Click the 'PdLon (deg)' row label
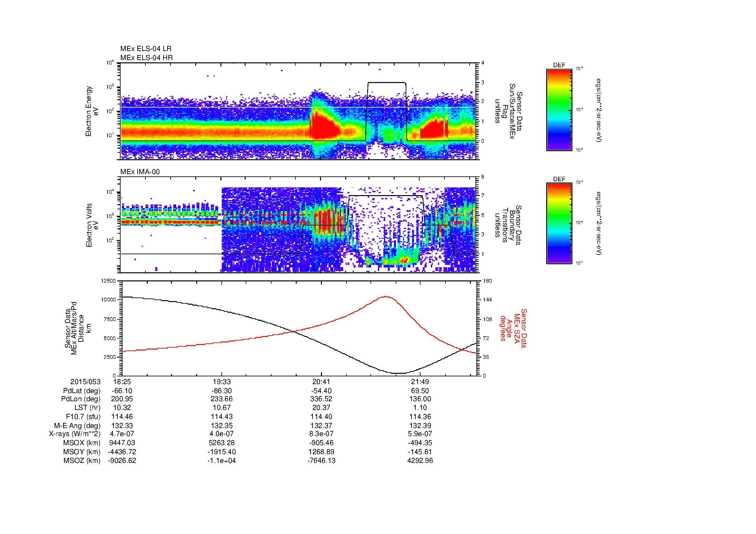The height and width of the screenshot is (534, 756). point(81,399)
